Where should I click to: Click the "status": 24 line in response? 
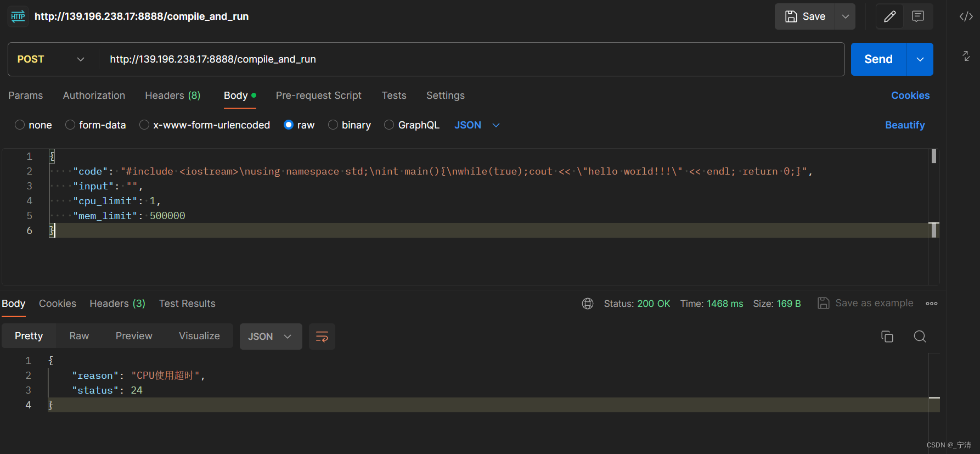coord(107,390)
